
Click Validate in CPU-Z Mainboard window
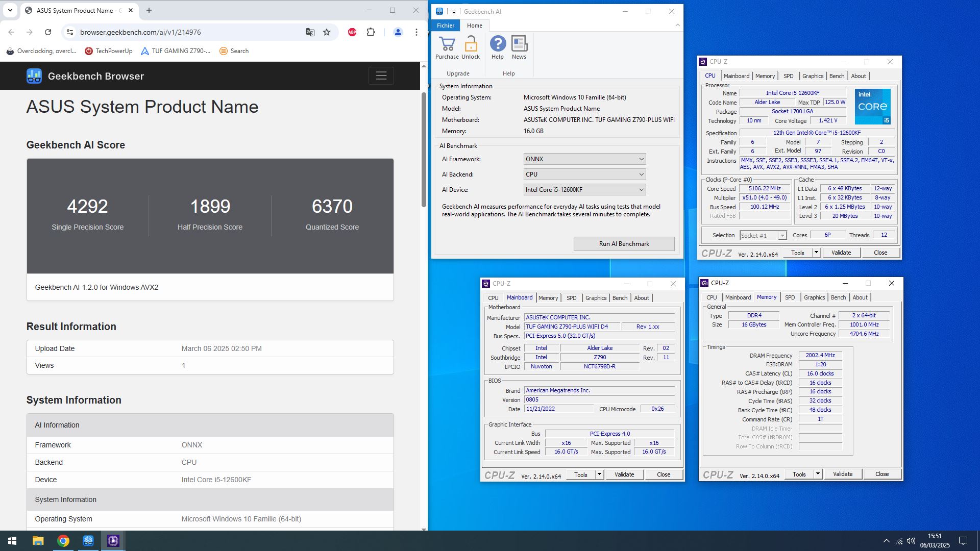tap(624, 474)
